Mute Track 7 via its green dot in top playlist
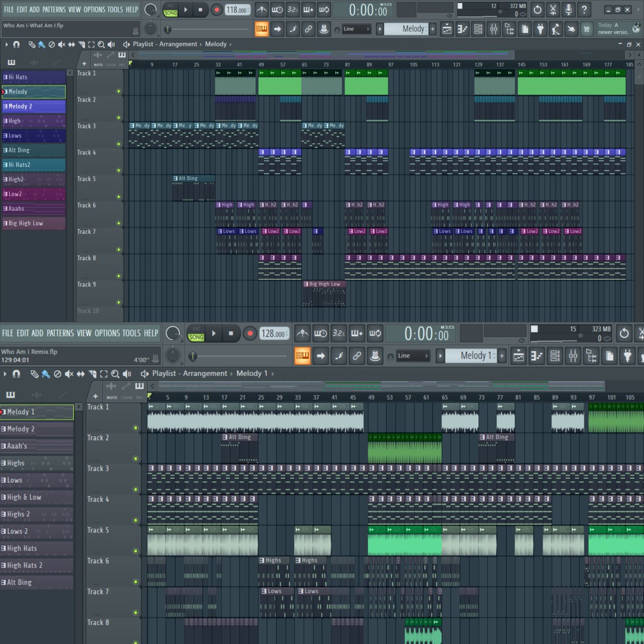 tap(119, 250)
